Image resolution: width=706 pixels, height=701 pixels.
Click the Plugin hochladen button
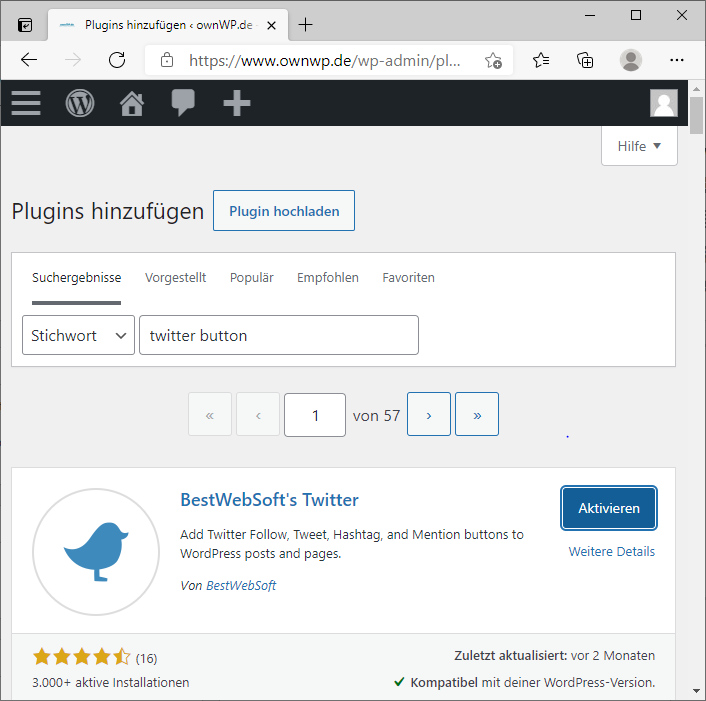[x=284, y=211]
